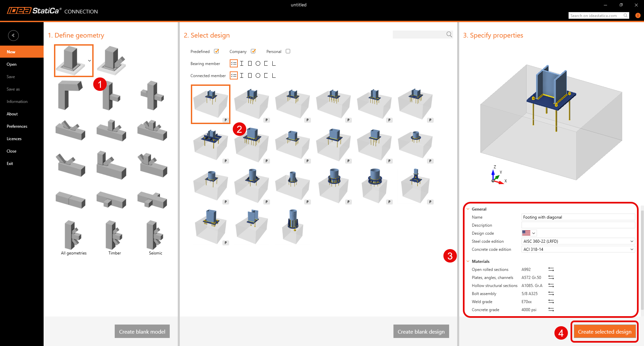
Task: Click the Description input field
Action: click(578, 225)
